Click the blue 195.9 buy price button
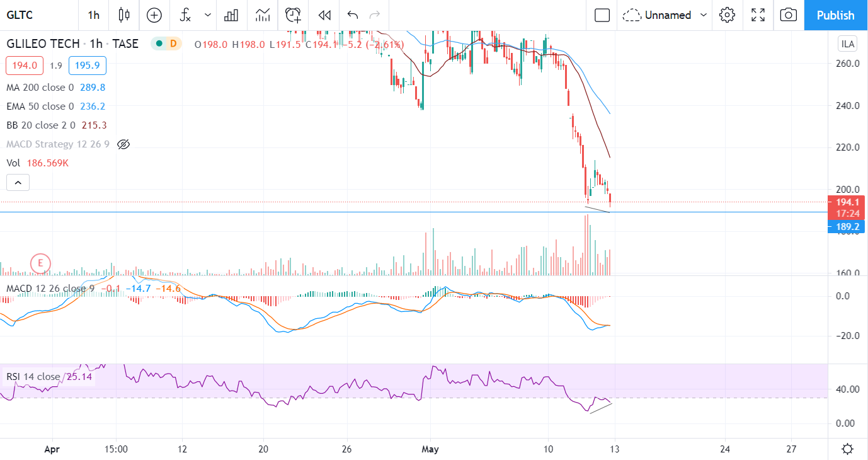Screen dimensions: 868x460 [x=88, y=66]
